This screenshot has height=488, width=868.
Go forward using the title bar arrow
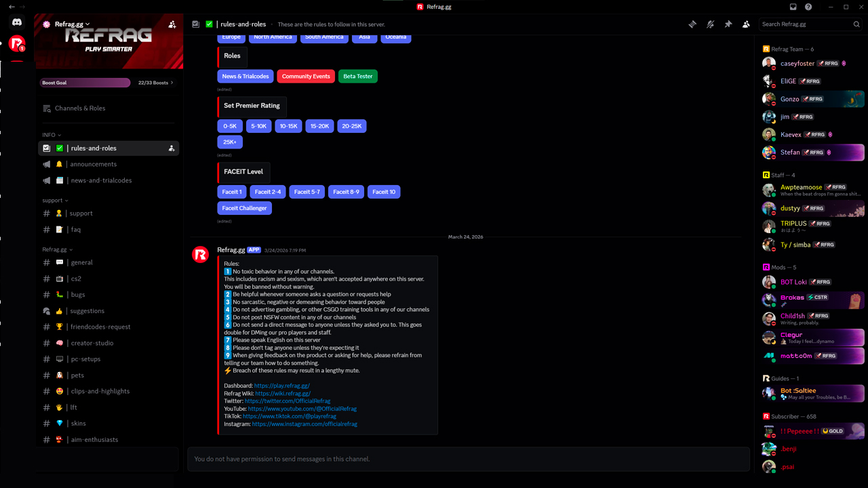22,7
